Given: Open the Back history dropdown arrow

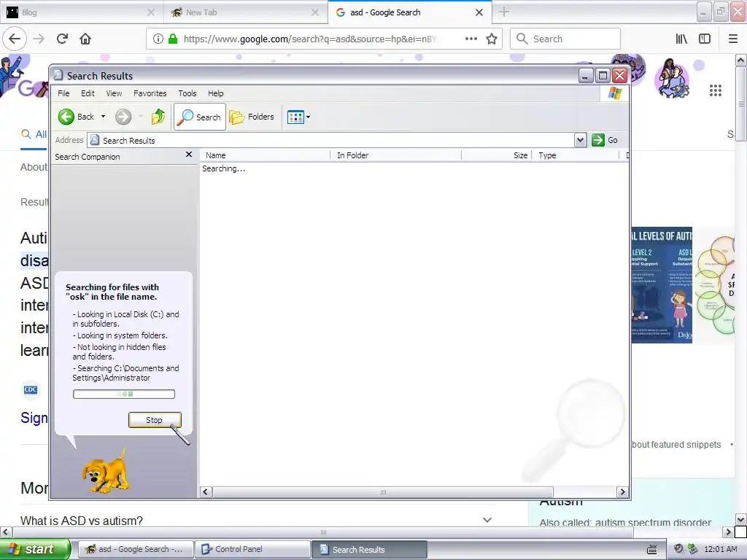Looking at the screenshot, I should click(x=103, y=117).
